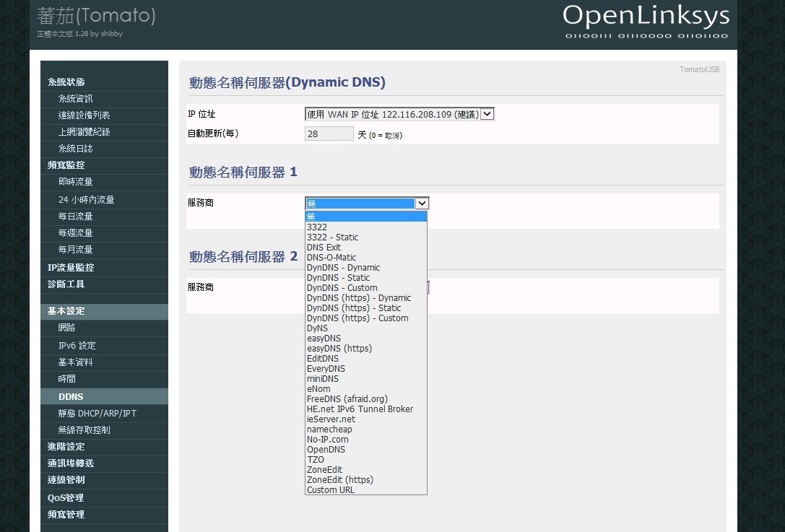The height and width of the screenshot is (532, 785).
Task: Show 每日流量 page
Action: click(x=104, y=217)
